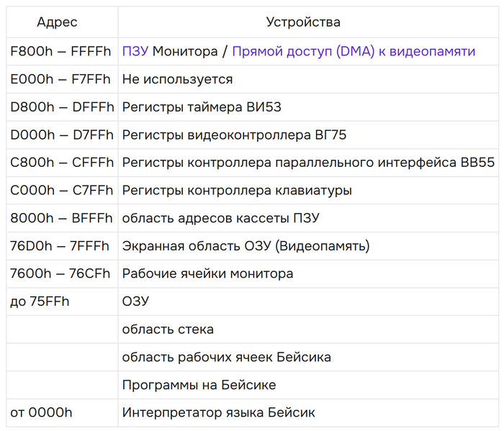Click the Регистры видеоконтроллера ВГ75 cell
This screenshot has width=504, height=431.
(235, 135)
